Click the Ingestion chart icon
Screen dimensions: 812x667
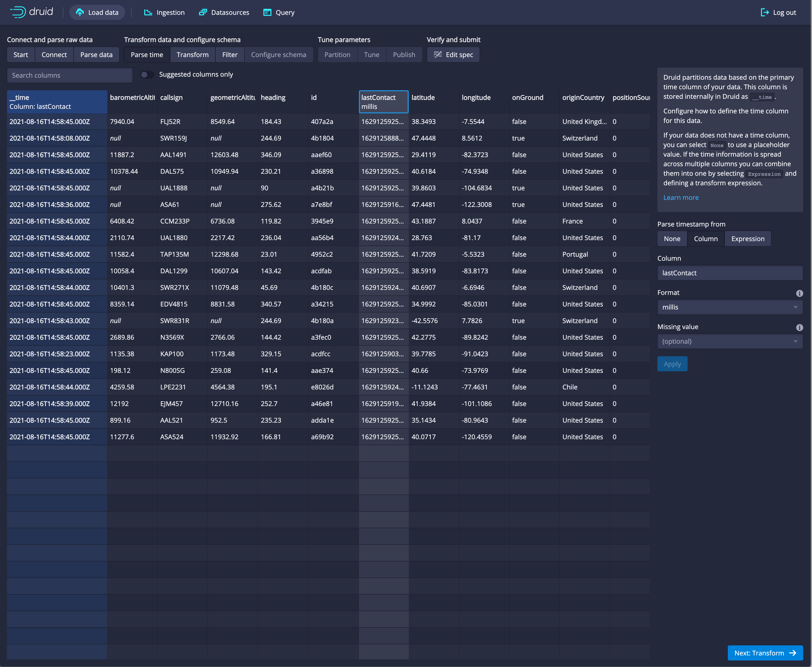(148, 12)
